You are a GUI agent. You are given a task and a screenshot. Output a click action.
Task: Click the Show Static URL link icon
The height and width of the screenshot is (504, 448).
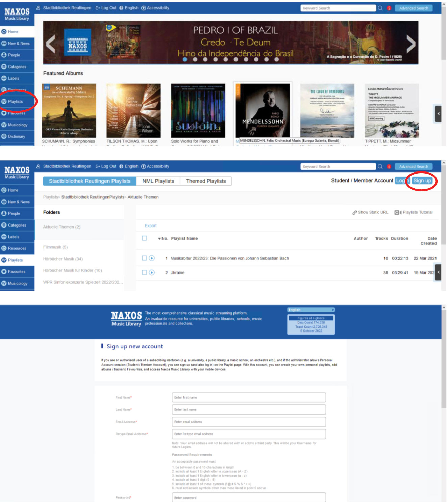354,213
